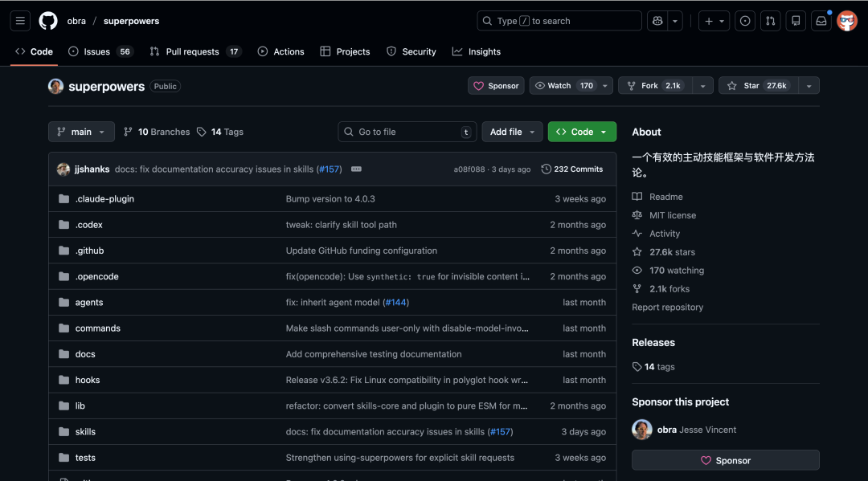Switch to the Security tab

coord(411,51)
